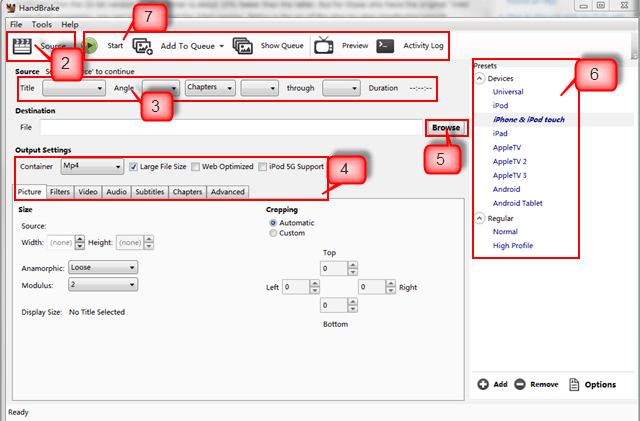Switch to the Advanced tab
The image size is (640, 421).
coord(228,192)
